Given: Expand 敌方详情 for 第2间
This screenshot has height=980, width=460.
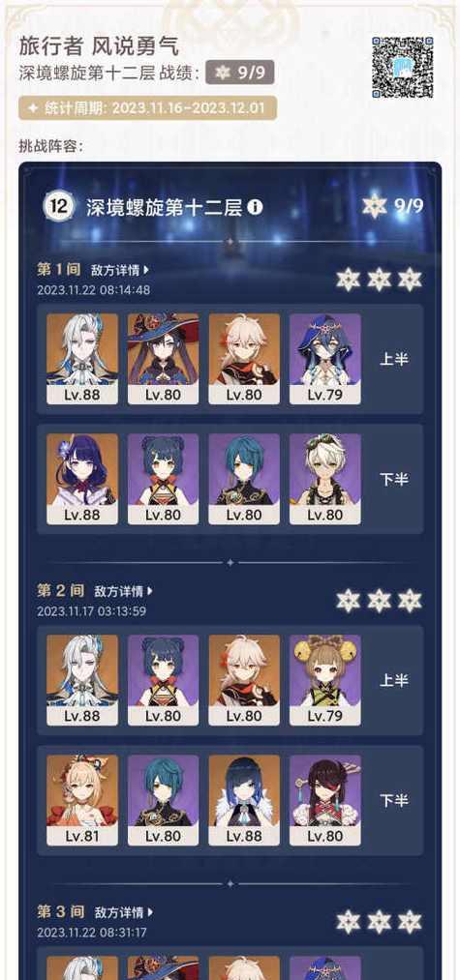Looking at the screenshot, I should (x=123, y=591).
